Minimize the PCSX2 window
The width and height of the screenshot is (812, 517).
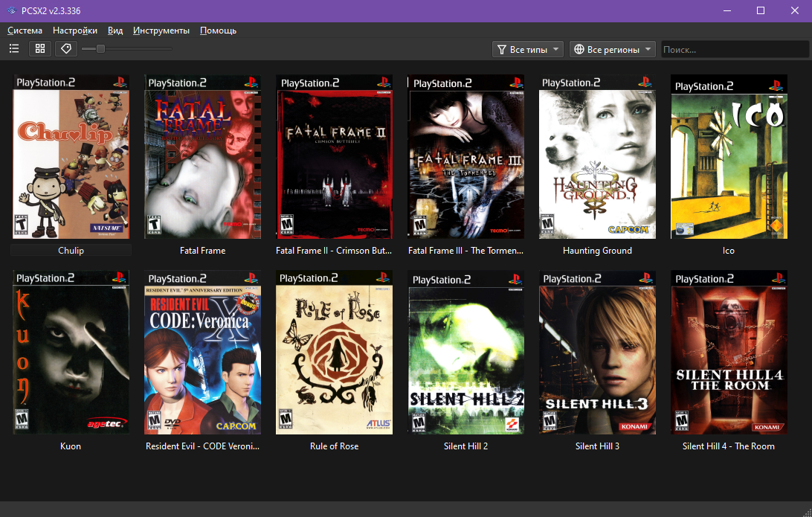(x=726, y=10)
